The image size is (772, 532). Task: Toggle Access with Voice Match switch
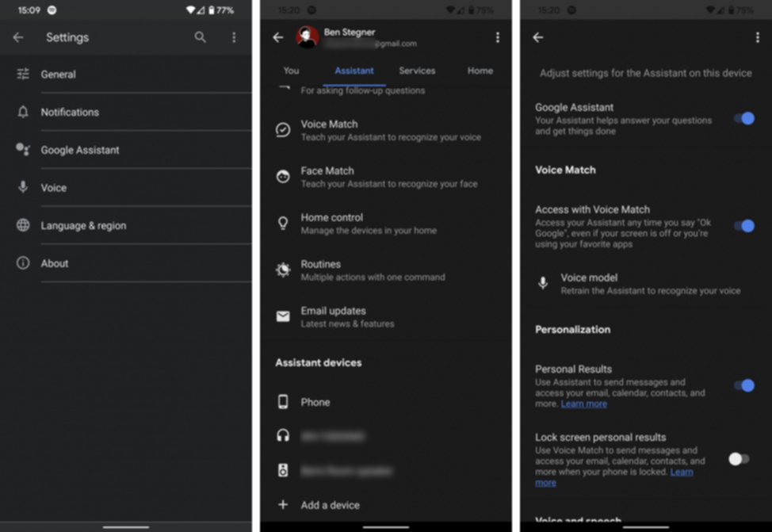pos(744,226)
